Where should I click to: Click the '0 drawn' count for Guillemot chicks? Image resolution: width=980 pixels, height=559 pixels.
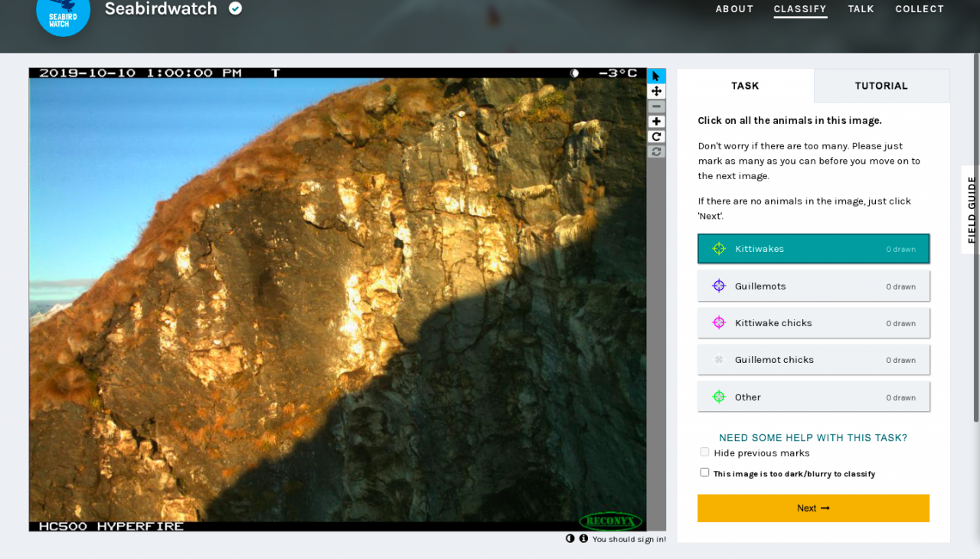point(900,360)
